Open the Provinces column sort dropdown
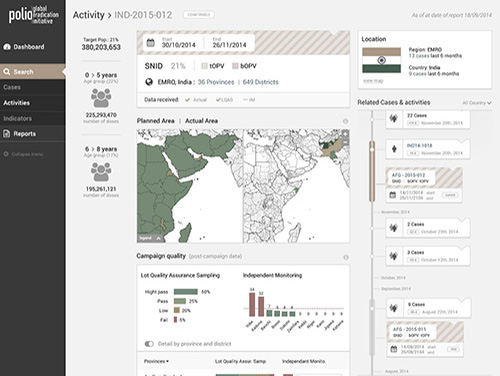Image resolution: width=500 pixels, height=376 pixels. click(x=156, y=361)
